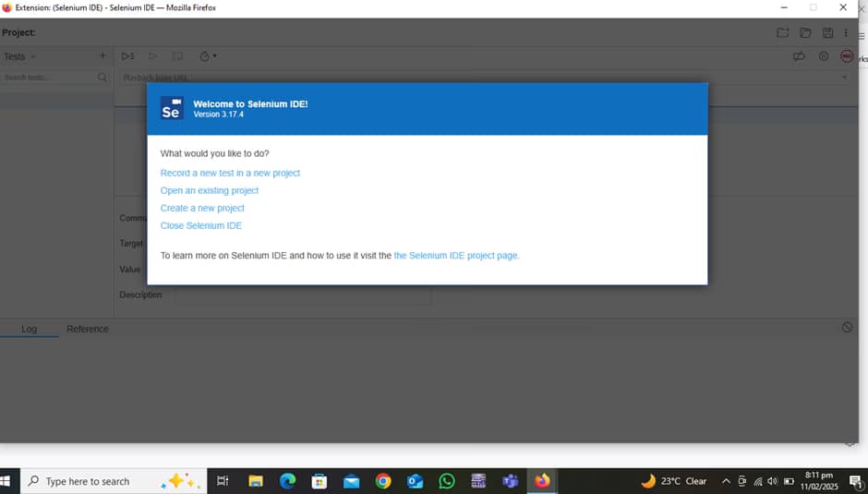The image size is (868, 494).
Task: Click the Firefox taskbar icon
Action: (543, 481)
